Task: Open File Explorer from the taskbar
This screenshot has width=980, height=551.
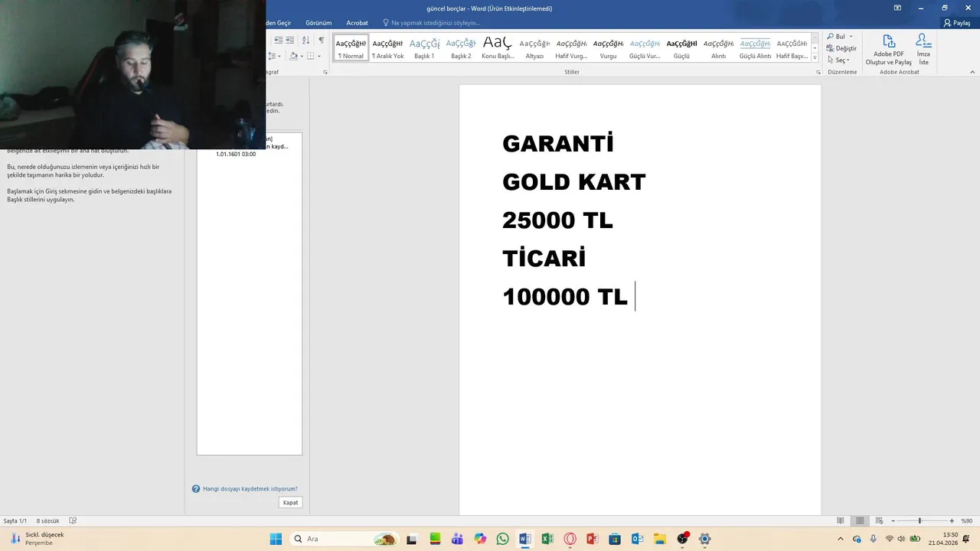Action: (659, 539)
